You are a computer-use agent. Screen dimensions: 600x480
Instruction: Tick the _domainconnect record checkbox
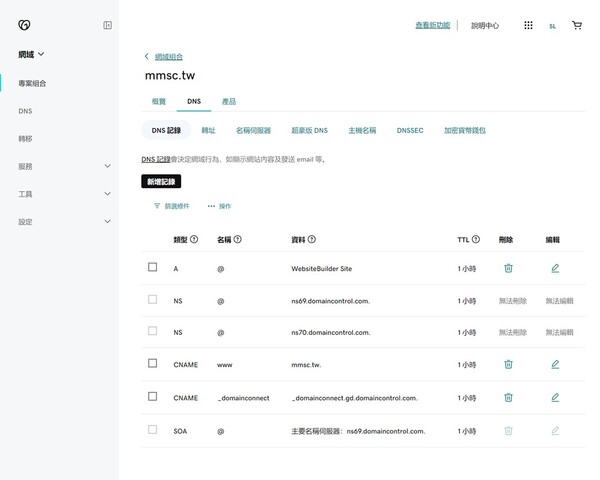(152, 396)
